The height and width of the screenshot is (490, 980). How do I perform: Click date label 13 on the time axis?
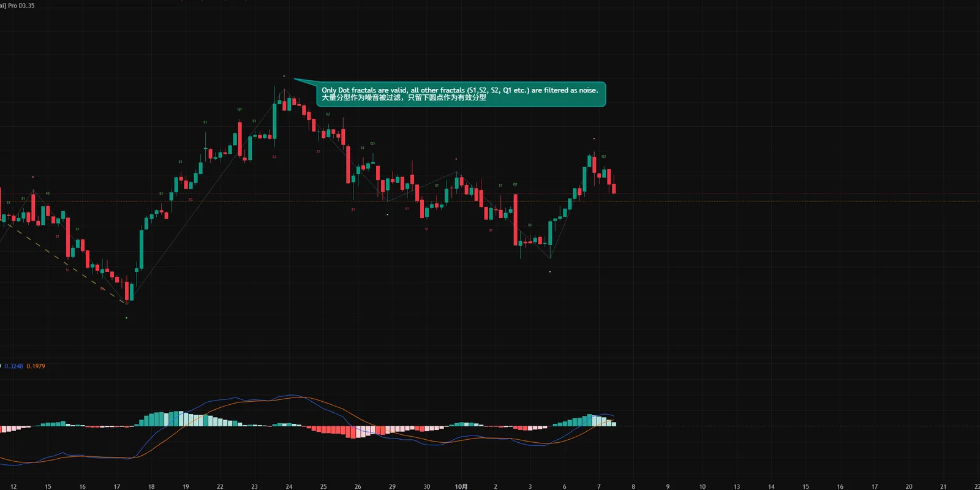tap(737, 486)
